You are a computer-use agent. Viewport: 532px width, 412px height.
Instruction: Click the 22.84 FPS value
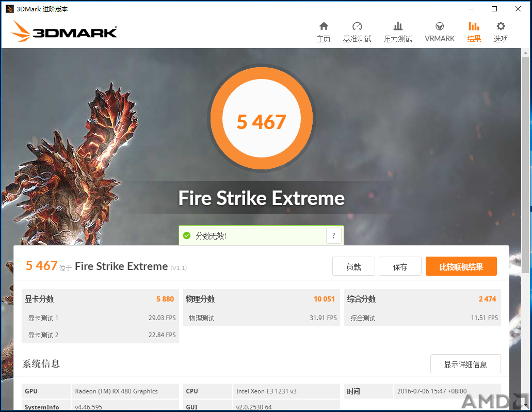click(162, 335)
